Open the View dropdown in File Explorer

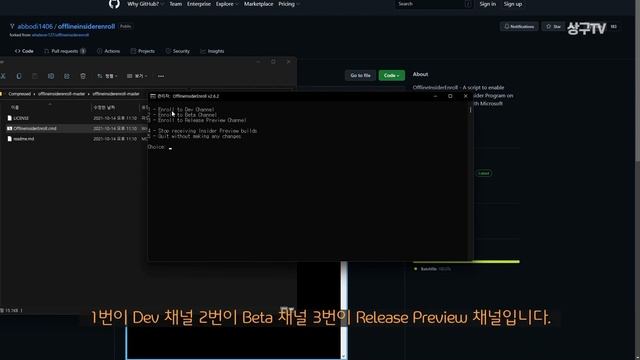(x=137, y=76)
